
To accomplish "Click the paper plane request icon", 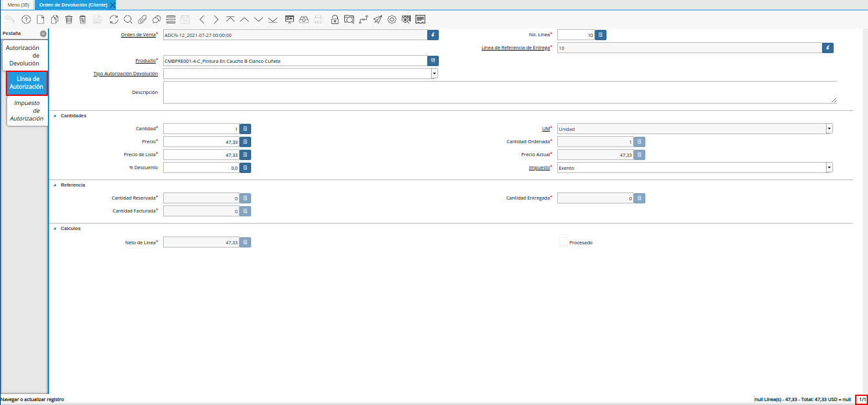I will click(x=377, y=19).
